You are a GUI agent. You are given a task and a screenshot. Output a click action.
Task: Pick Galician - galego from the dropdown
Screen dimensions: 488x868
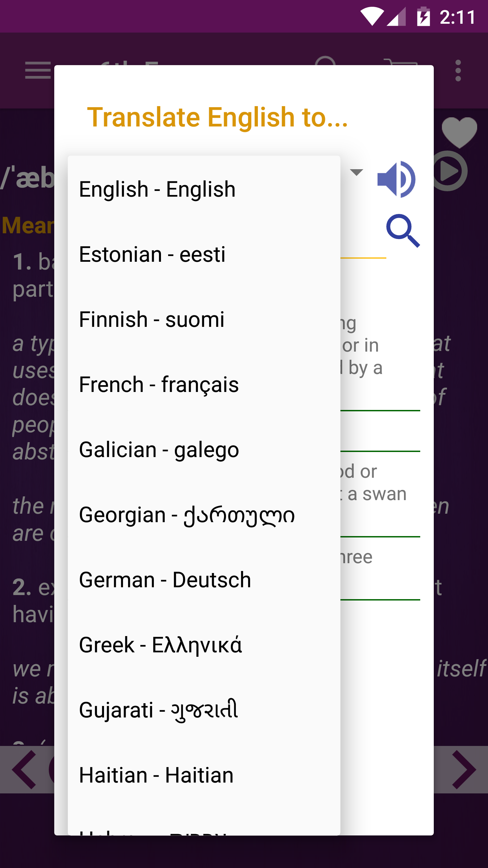tap(204, 449)
